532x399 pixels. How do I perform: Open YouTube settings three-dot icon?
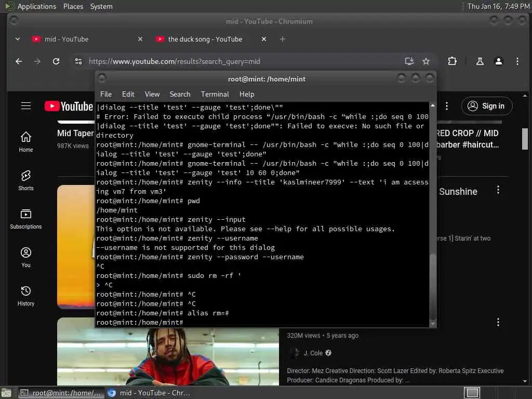(x=446, y=106)
